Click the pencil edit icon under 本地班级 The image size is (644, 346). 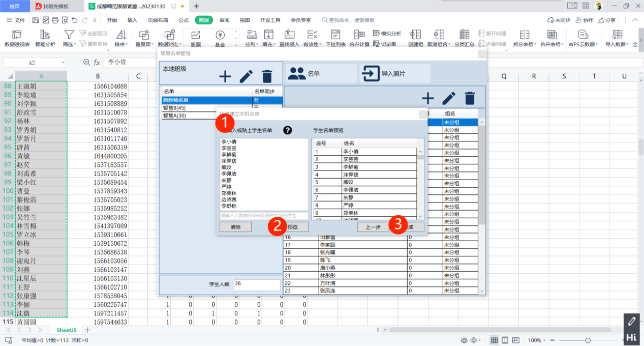pyautogui.click(x=246, y=76)
